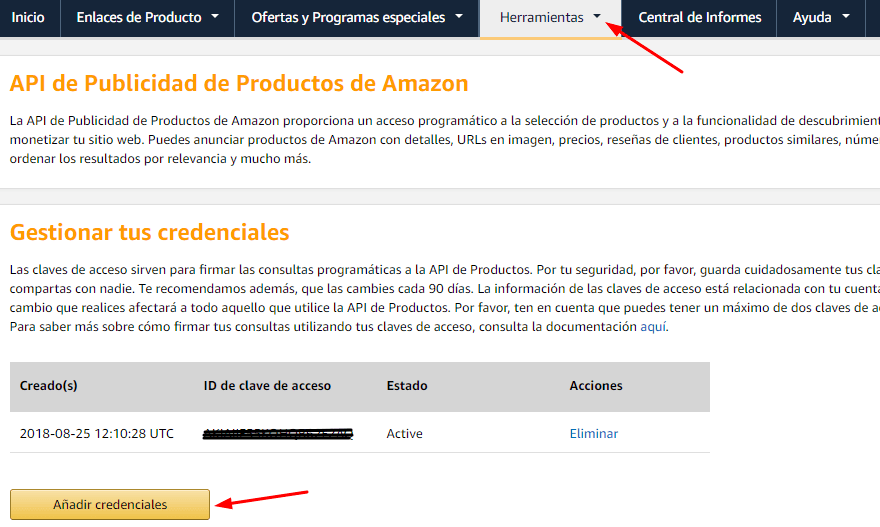Click the Active status text
Image resolution: width=880 pixels, height=527 pixels.
(x=405, y=434)
